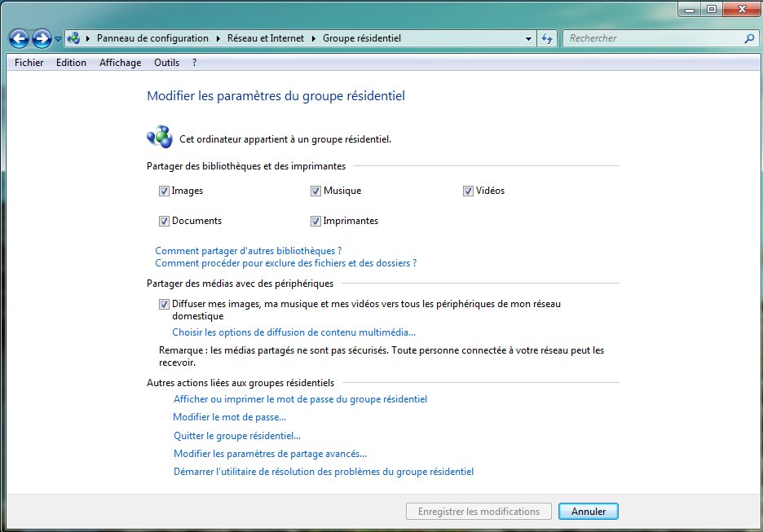Maximize the window
The width and height of the screenshot is (763, 532).
[x=712, y=9]
